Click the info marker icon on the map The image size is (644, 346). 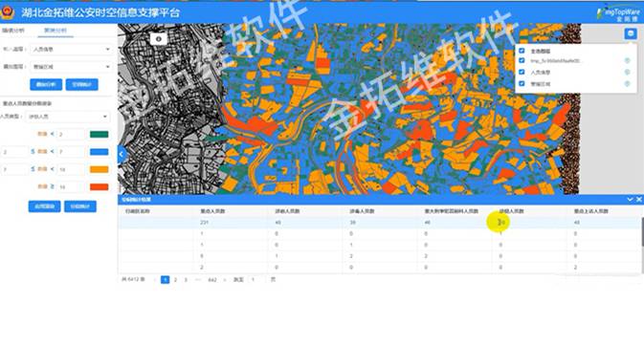[x=159, y=38]
